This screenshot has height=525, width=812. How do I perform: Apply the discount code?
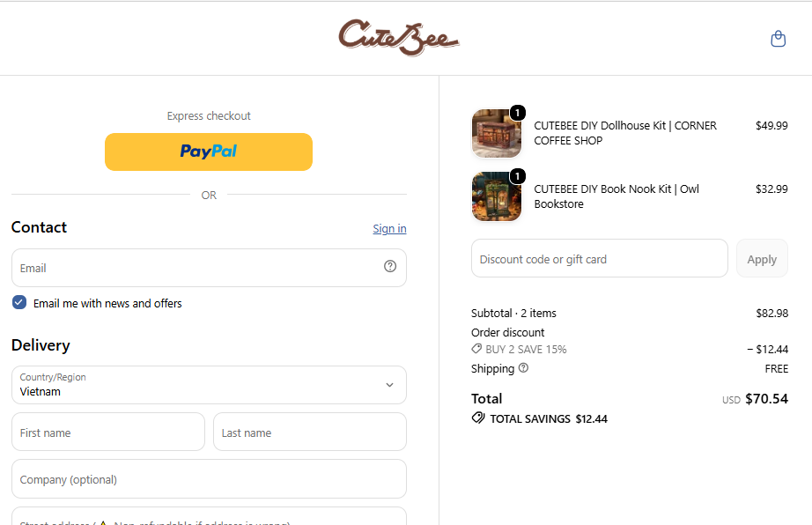762,258
